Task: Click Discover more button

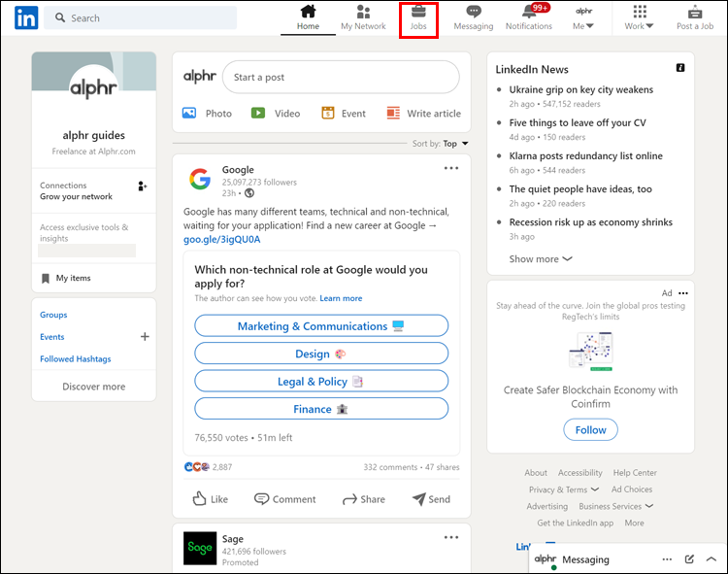Action: 94,387
